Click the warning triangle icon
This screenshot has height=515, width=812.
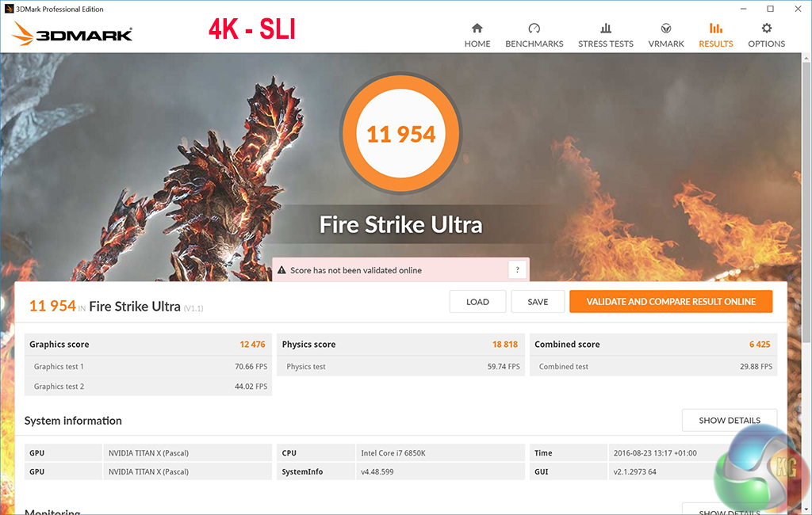(282, 270)
